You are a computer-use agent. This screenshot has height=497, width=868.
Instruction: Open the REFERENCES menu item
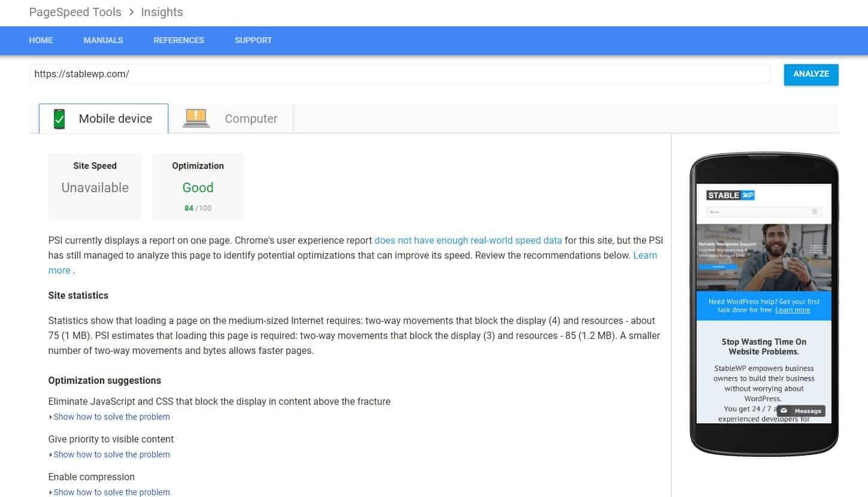click(179, 40)
